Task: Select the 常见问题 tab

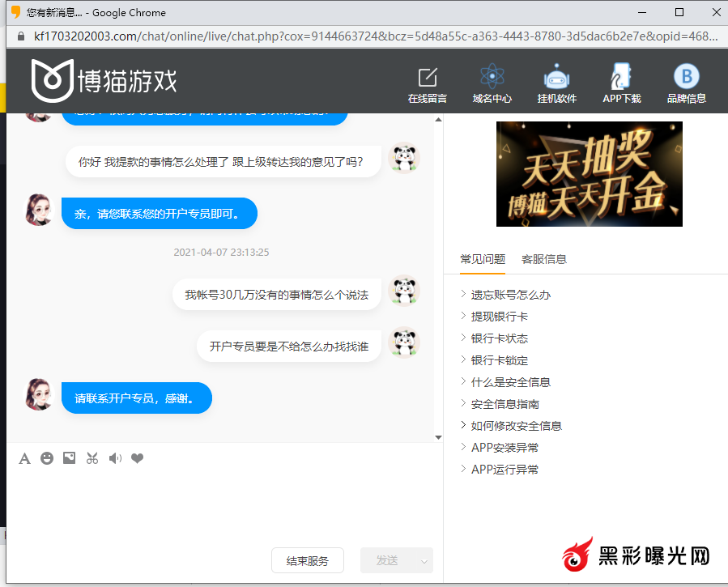Action: coord(483,259)
